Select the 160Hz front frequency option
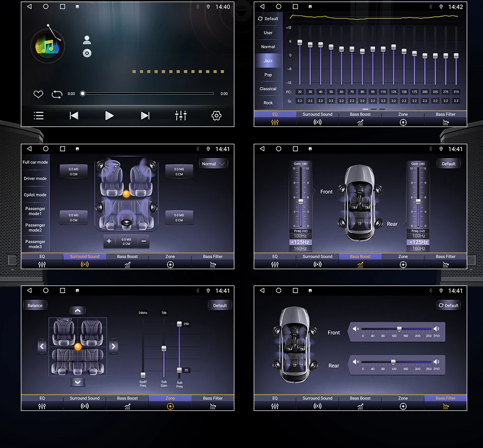This screenshot has width=483, height=448. tap(300, 248)
